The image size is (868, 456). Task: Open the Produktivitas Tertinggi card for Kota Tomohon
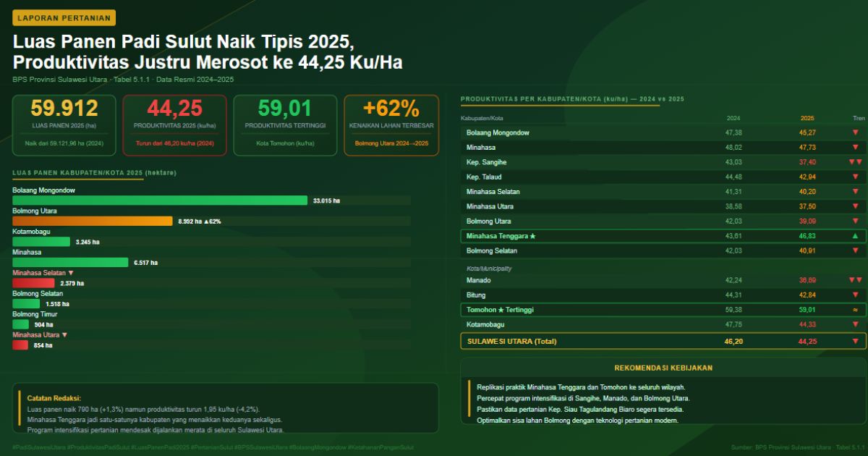(285, 124)
